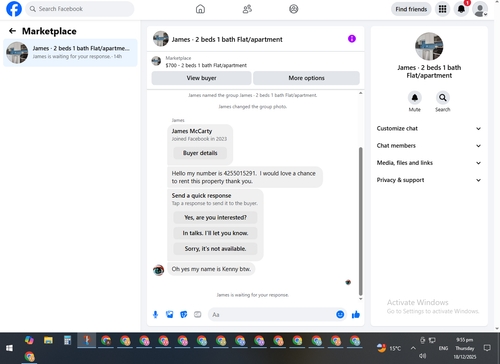Click the ENG language indicator
Image resolution: width=500 pixels, height=364 pixels.
pyautogui.click(x=443, y=348)
